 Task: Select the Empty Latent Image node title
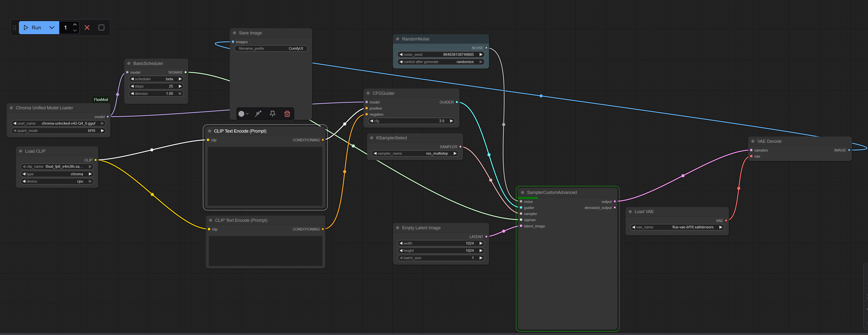421,228
